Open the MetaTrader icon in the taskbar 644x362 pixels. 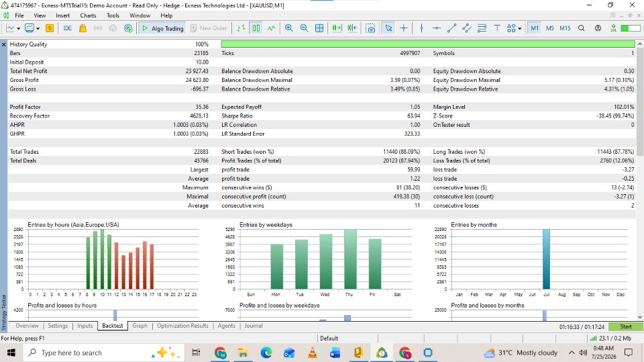(x=382, y=353)
